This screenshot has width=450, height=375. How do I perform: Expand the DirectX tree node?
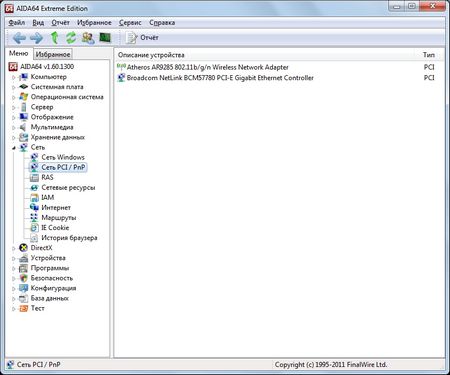pyautogui.click(x=13, y=248)
